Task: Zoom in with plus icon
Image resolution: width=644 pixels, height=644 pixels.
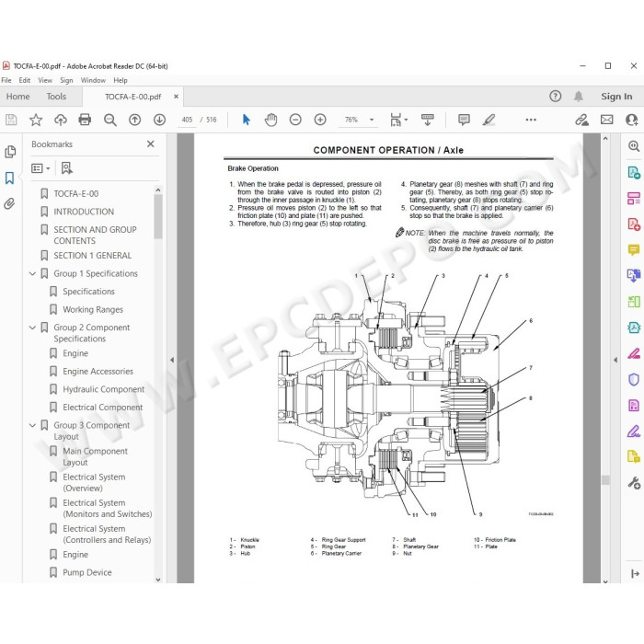Action: coord(320,120)
